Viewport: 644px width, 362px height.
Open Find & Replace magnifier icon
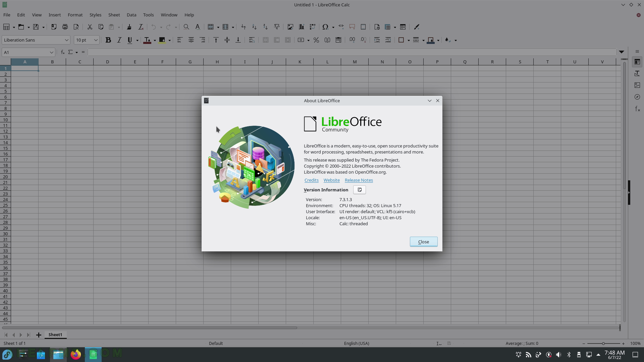186,27
